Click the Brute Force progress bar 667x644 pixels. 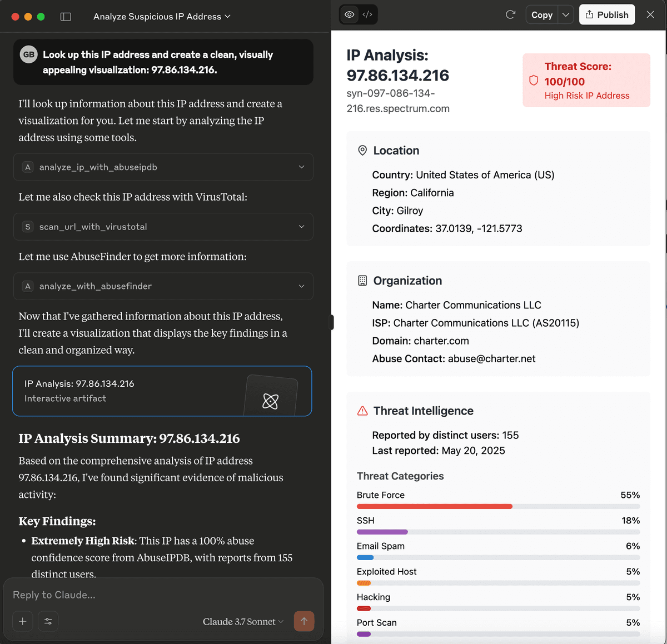tap(498, 506)
